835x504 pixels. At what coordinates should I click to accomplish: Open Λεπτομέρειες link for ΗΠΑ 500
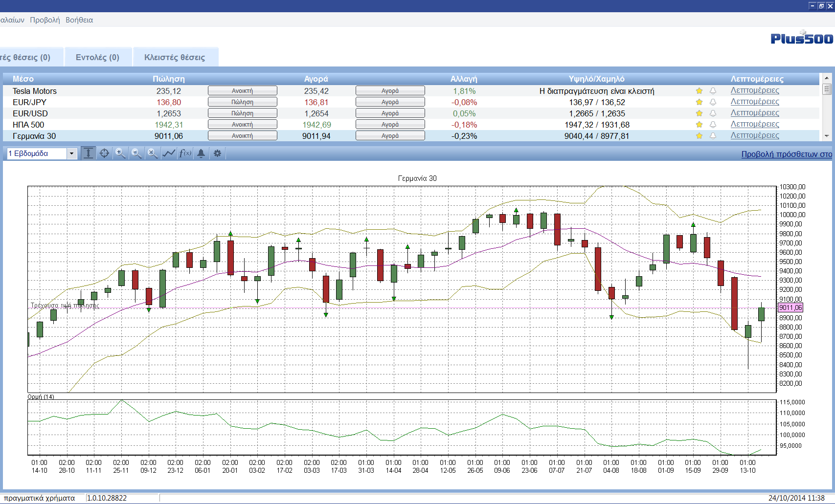coord(755,124)
